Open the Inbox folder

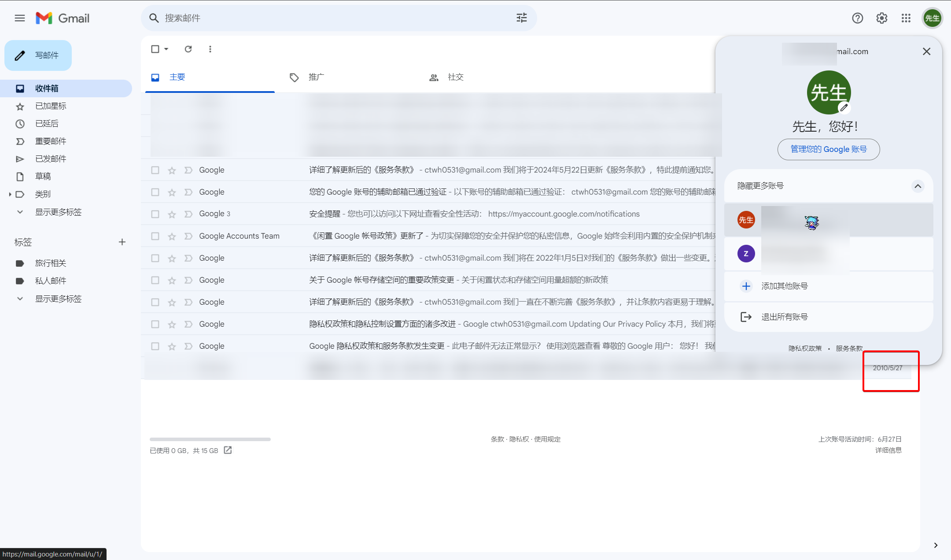point(66,88)
